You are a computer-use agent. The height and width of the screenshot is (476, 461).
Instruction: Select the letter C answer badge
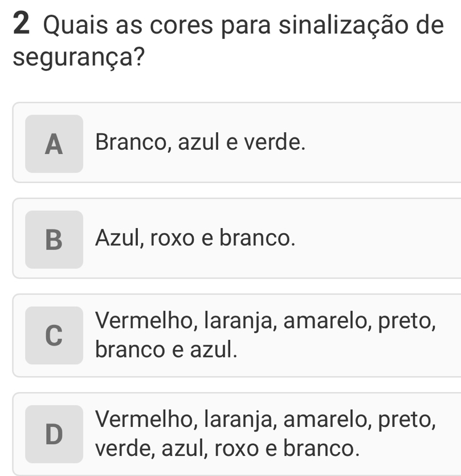pos(54,335)
